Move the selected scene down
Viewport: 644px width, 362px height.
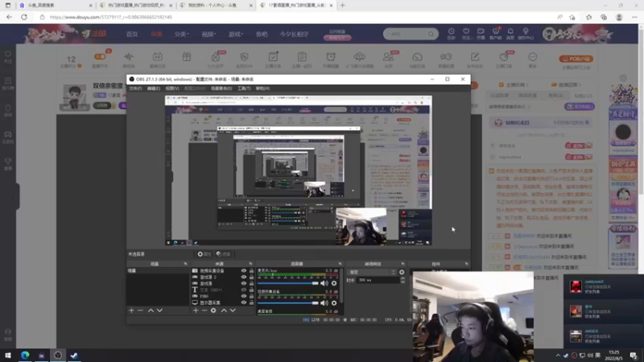pyautogui.click(x=159, y=311)
